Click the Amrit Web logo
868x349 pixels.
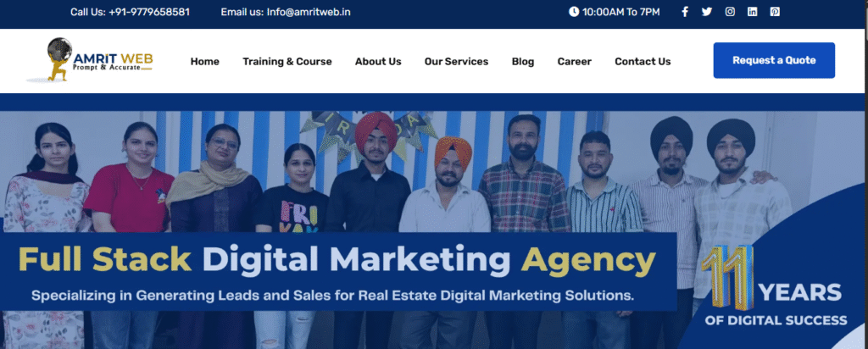90,60
